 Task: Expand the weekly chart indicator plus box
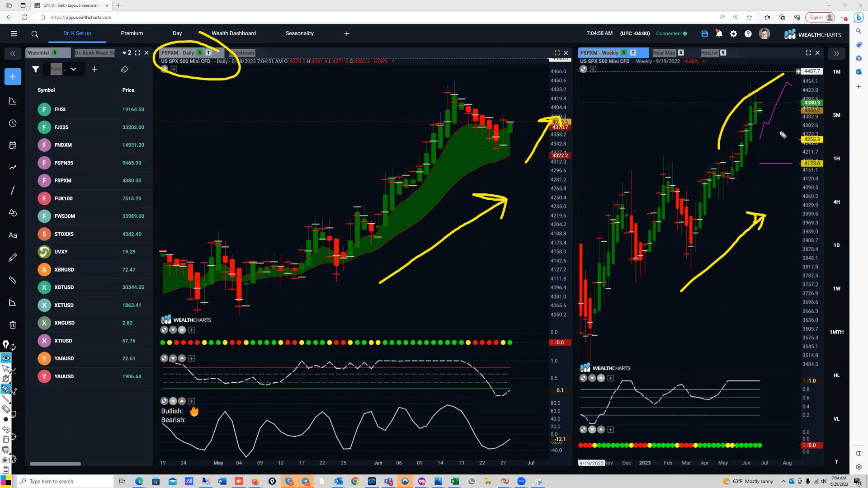point(593,69)
